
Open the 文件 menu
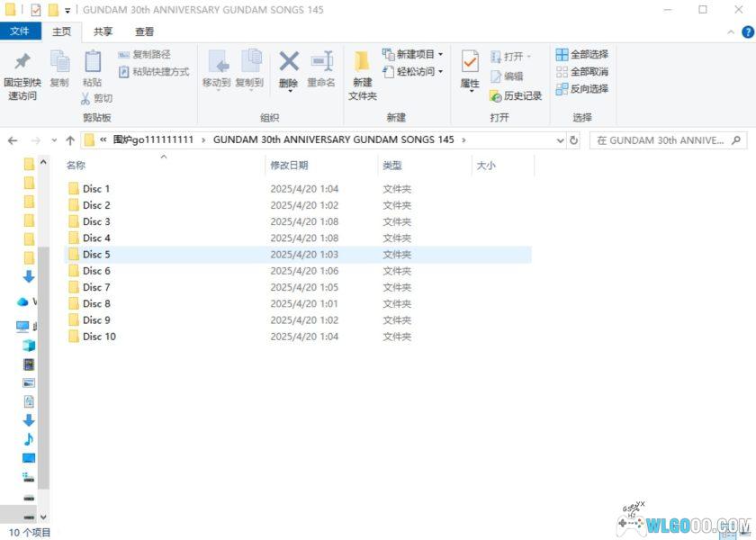click(21, 31)
